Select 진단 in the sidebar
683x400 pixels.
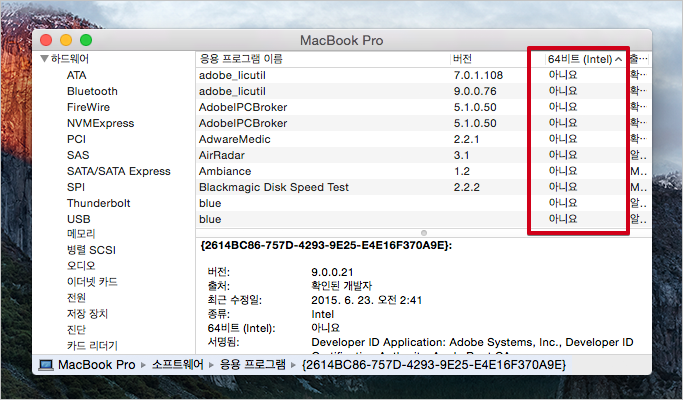click(x=76, y=330)
